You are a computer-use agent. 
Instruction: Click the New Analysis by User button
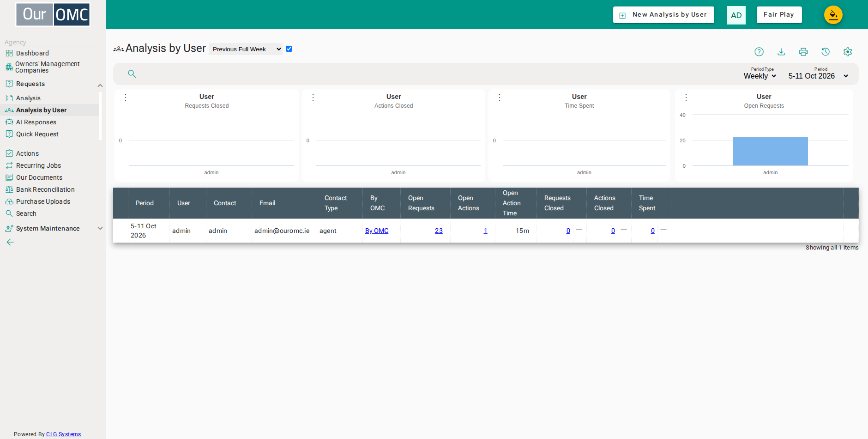(663, 15)
